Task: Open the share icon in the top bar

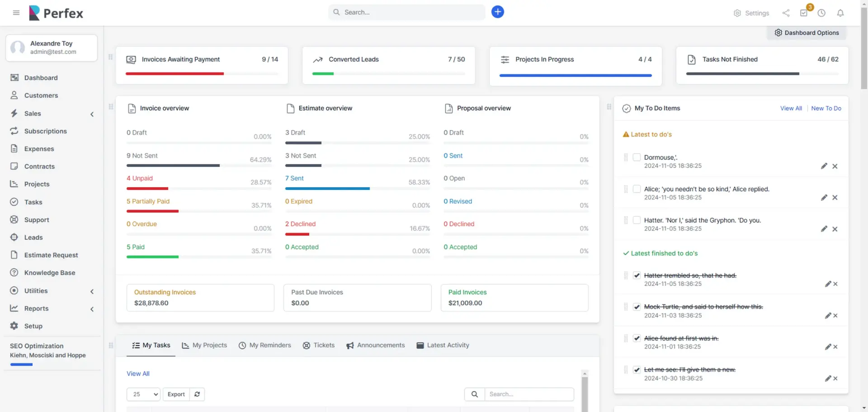Action: click(x=786, y=13)
